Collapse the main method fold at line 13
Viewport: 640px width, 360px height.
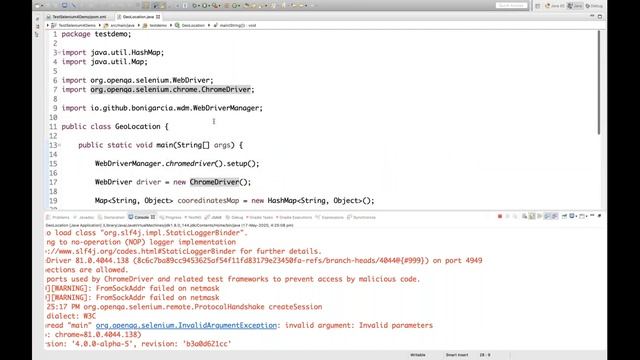click(x=59, y=145)
